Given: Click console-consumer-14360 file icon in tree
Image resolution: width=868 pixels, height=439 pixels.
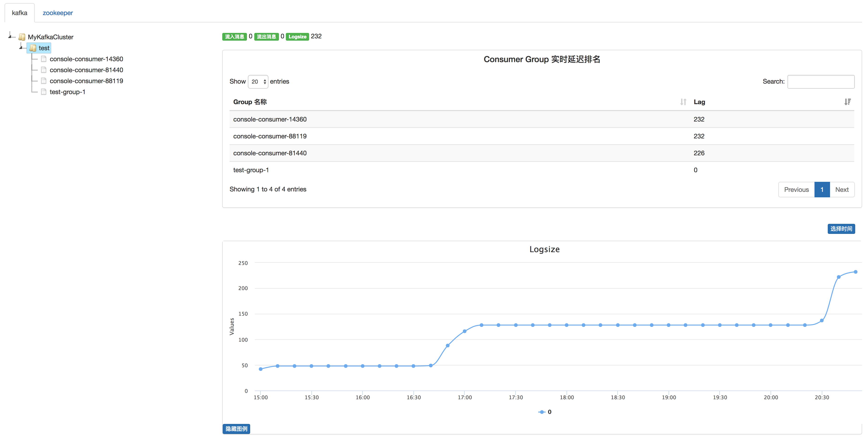Looking at the screenshot, I should (x=43, y=59).
